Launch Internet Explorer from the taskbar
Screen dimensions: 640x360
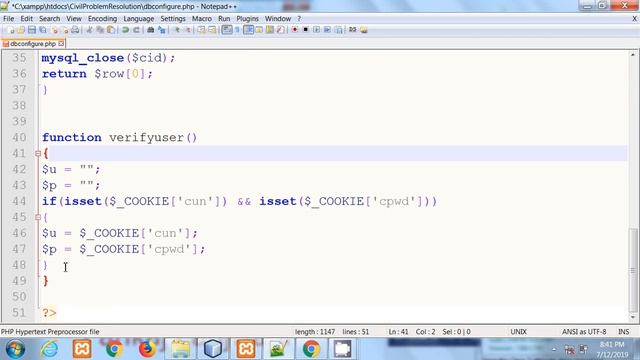click(49, 349)
